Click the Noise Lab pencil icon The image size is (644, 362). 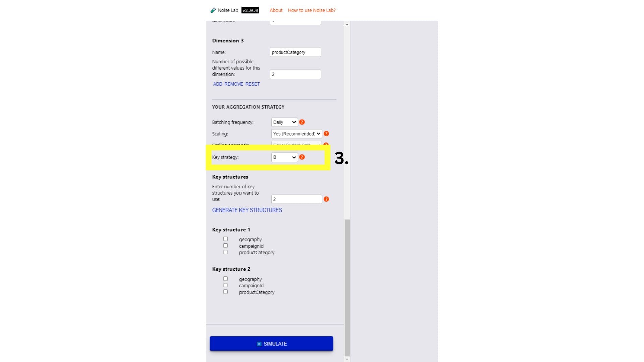tap(212, 10)
